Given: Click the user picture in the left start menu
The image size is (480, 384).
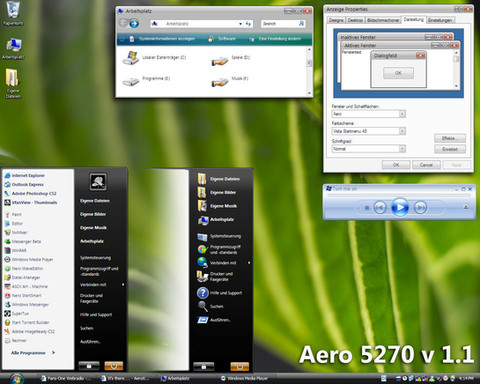Looking at the screenshot, I should tap(98, 182).
